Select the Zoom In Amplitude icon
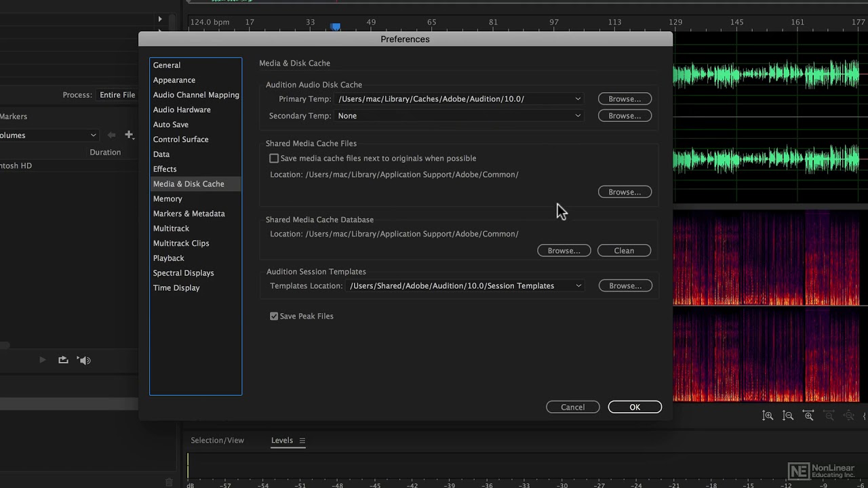Viewport: 868px width, 488px height. point(768,415)
